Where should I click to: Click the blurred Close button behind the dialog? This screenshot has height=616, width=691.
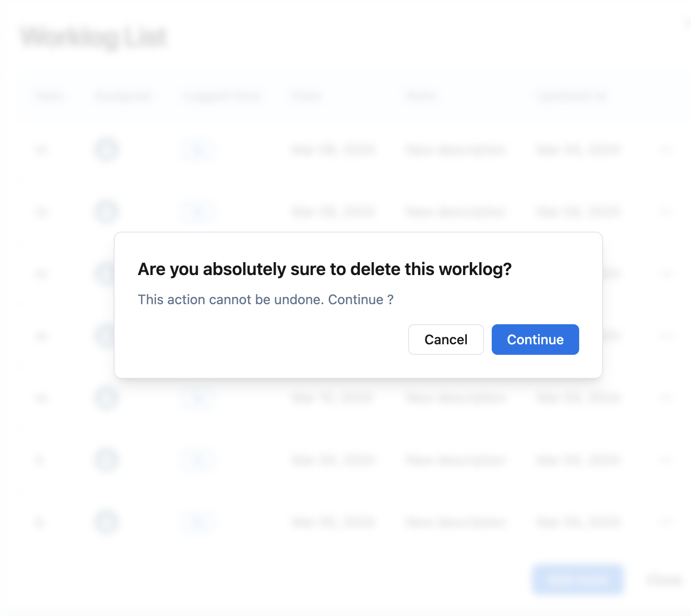pos(664,580)
